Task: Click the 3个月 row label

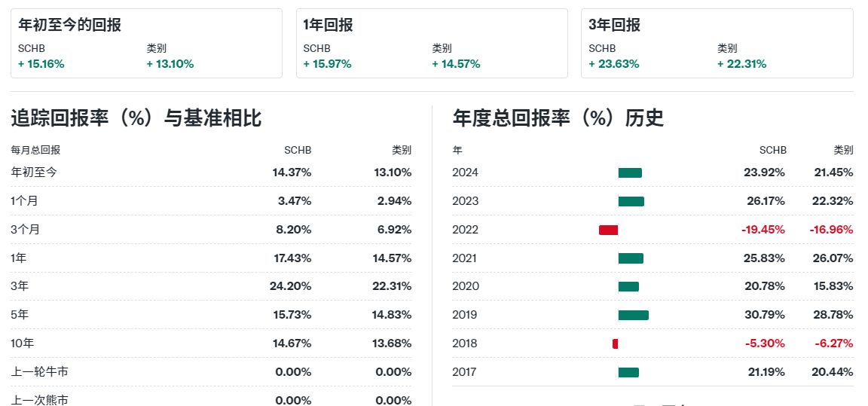Action: click(x=26, y=230)
